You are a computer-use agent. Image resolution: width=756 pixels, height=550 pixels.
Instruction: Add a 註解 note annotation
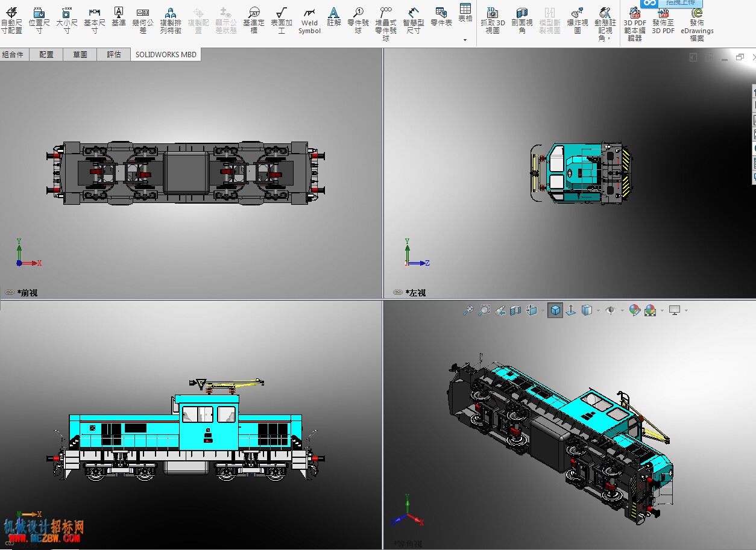point(334,17)
